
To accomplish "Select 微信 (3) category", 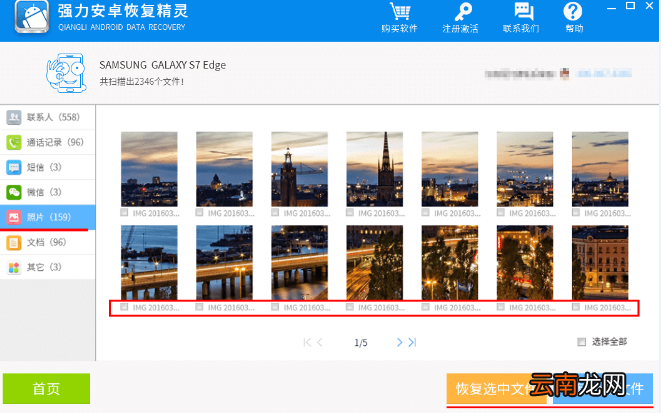I will coord(47,192).
